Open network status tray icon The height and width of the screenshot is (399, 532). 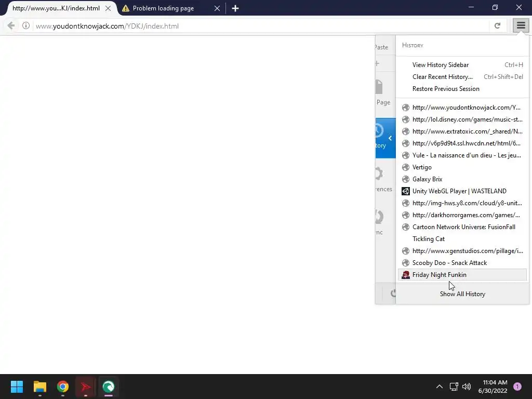coord(454,387)
